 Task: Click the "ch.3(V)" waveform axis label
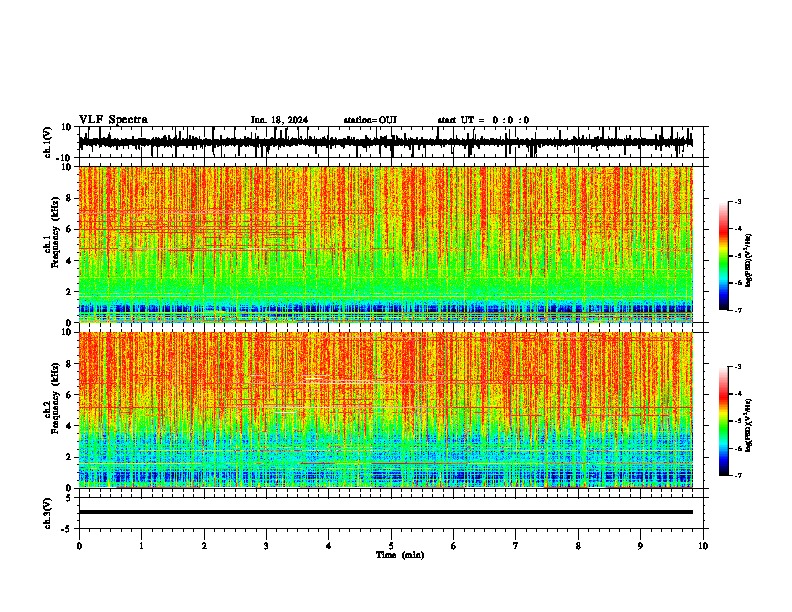click(x=48, y=513)
